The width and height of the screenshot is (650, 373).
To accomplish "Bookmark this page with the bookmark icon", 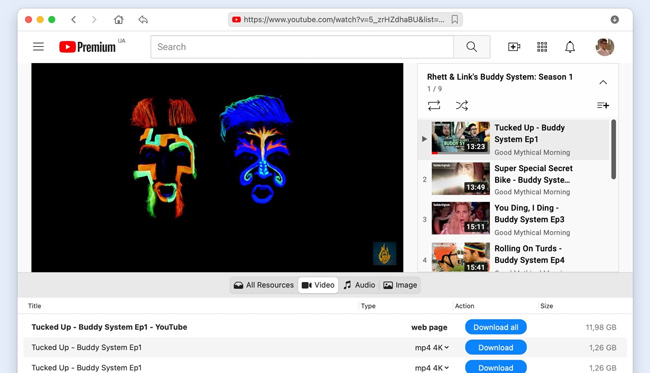I will [455, 19].
